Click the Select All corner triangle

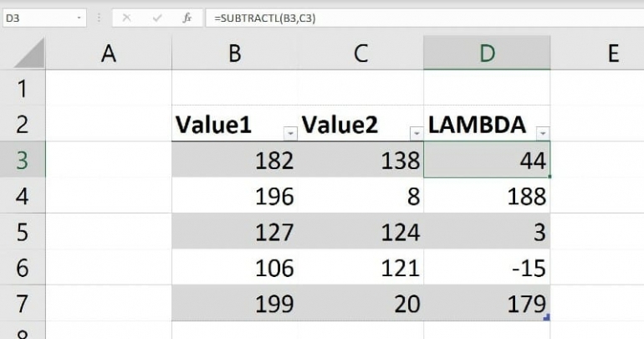coord(29,54)
